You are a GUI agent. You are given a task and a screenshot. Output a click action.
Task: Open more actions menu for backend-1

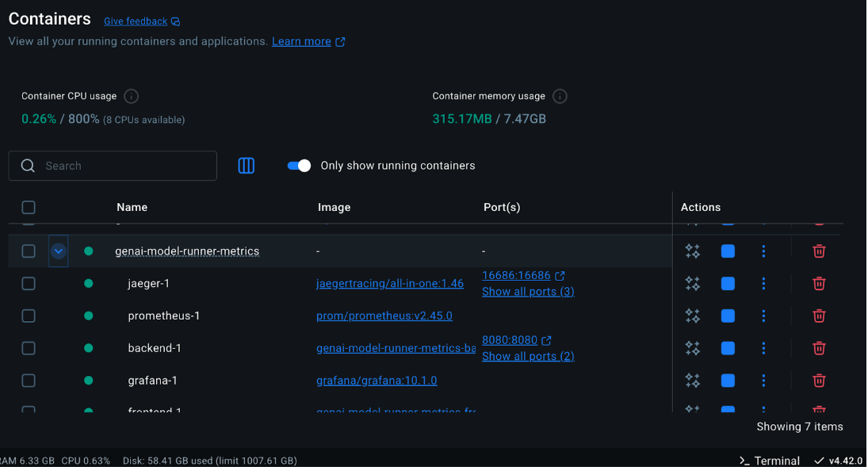click(x=763, y=348)
